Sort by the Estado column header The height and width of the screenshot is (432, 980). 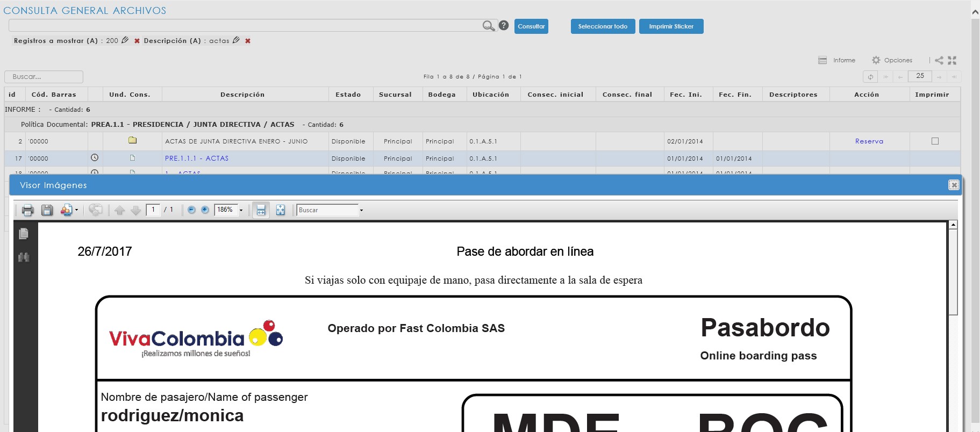tap(350, 95)
